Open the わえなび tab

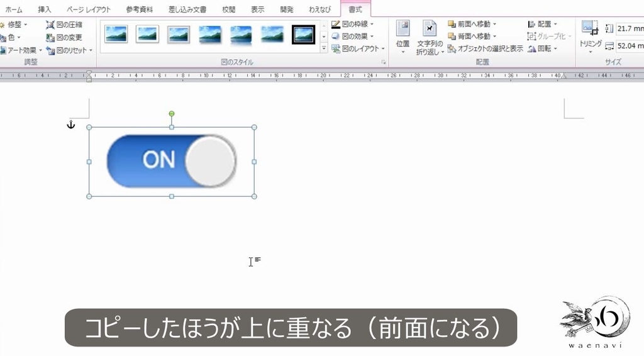click(x=319, y=9)
